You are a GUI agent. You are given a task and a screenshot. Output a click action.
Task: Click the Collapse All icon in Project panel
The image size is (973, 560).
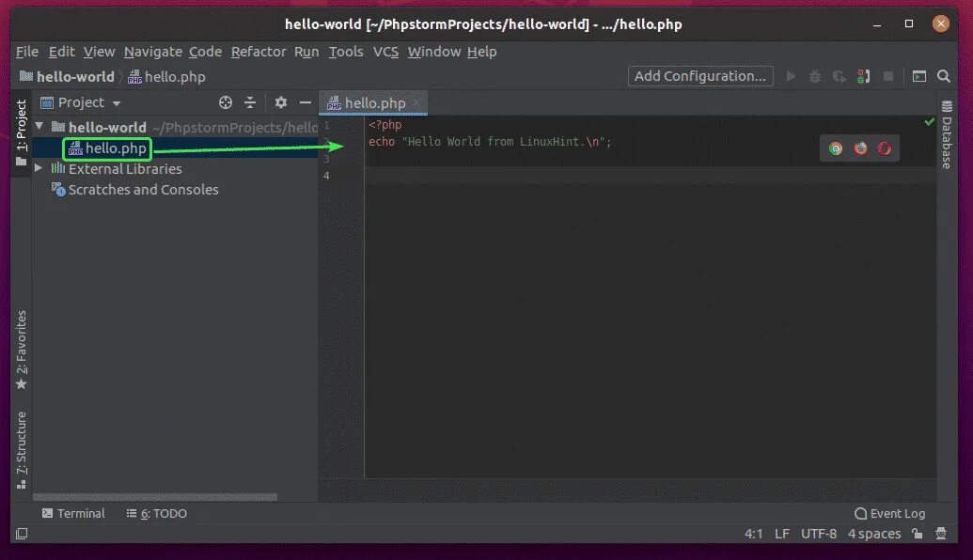click(x=249, y=102)
